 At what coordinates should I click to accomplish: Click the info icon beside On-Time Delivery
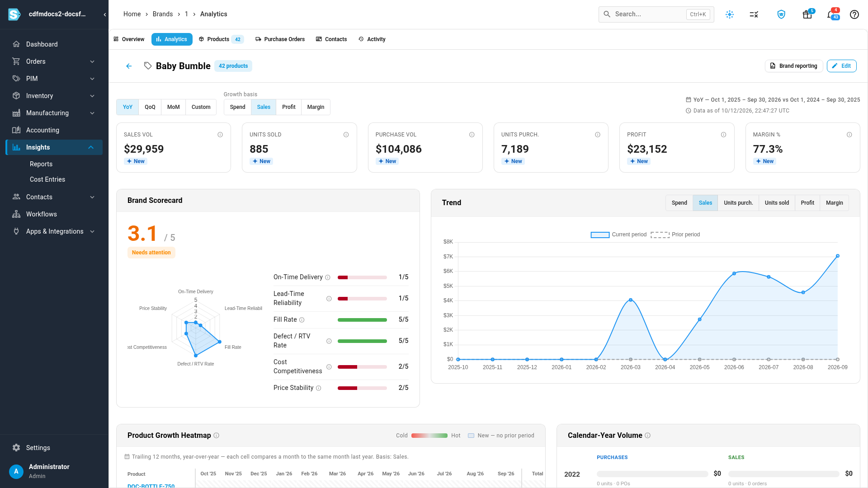(x=328, y=277)
